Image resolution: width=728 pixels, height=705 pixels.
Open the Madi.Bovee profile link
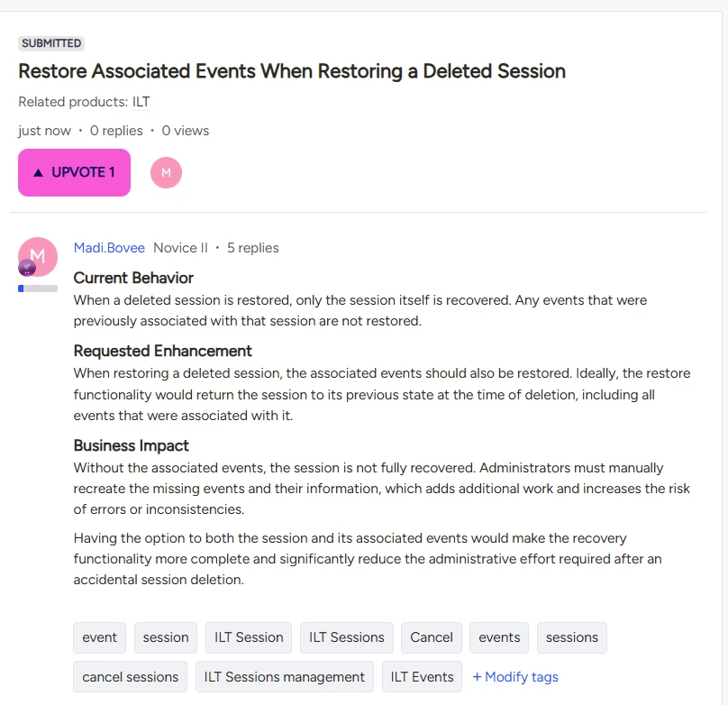tap(109, 248)
